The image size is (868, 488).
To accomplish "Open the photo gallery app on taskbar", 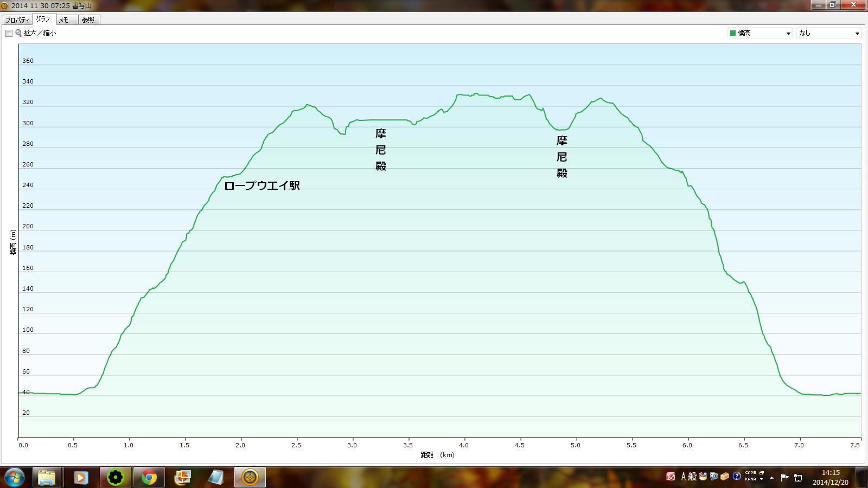I will click(182, 477).
